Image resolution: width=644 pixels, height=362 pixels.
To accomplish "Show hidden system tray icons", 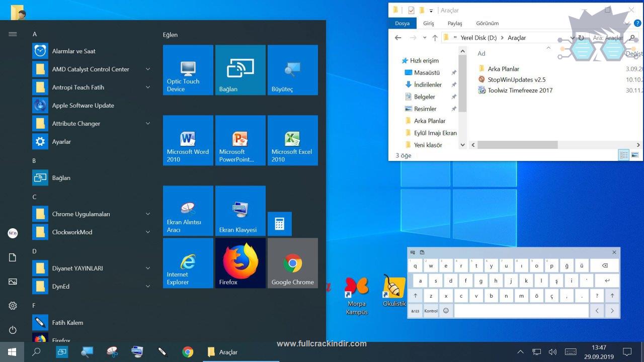I will click(520, 352).
